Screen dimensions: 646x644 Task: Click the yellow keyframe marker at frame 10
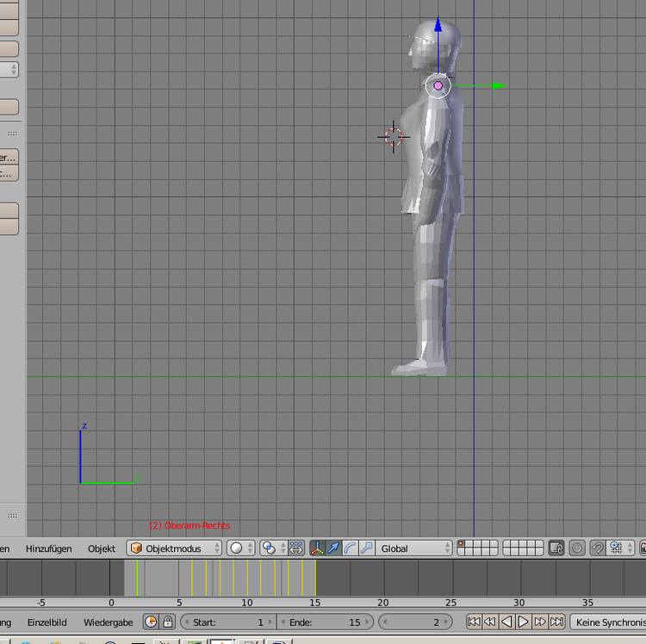tap(247, 578)
